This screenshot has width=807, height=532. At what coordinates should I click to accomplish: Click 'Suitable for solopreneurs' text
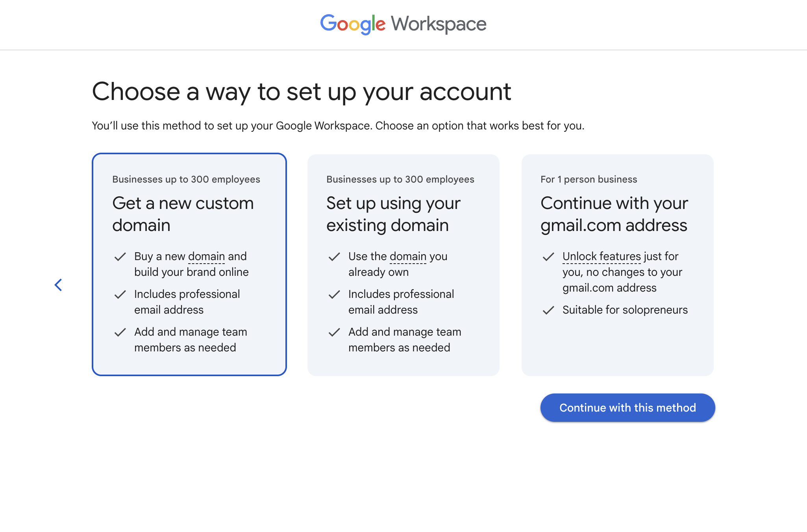tap(625, 310)
